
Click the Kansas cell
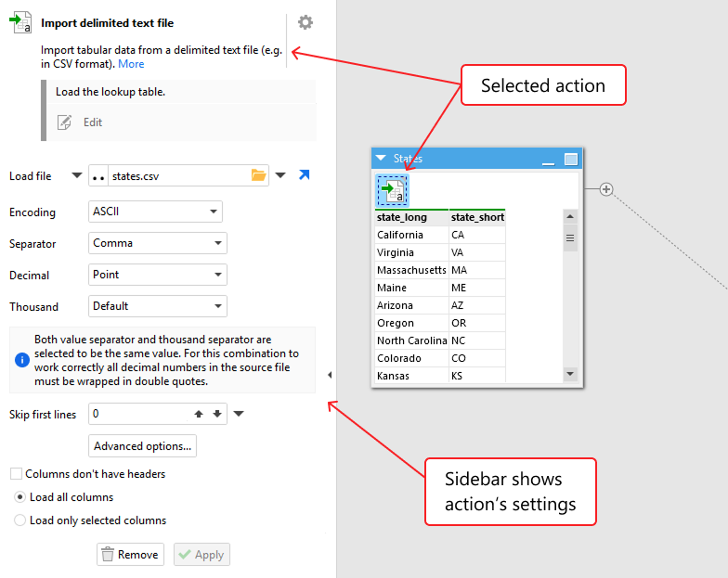coord(412,375)
